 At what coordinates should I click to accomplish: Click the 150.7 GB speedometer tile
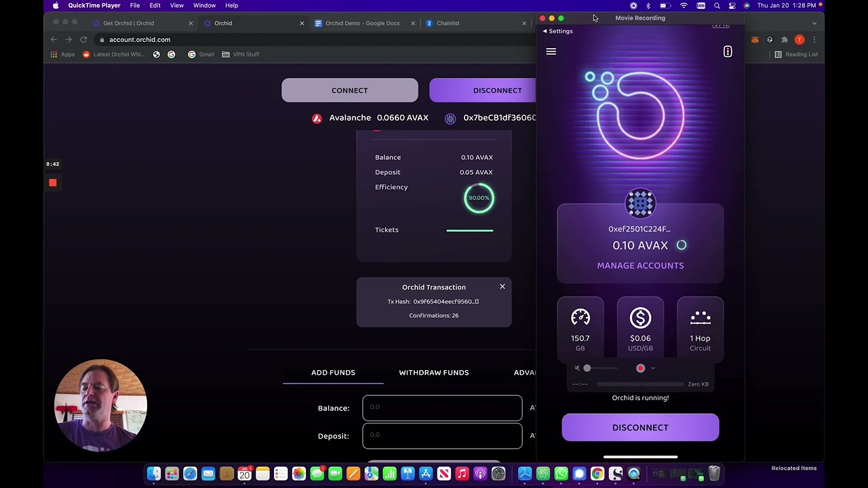click(x=580, y=329)
